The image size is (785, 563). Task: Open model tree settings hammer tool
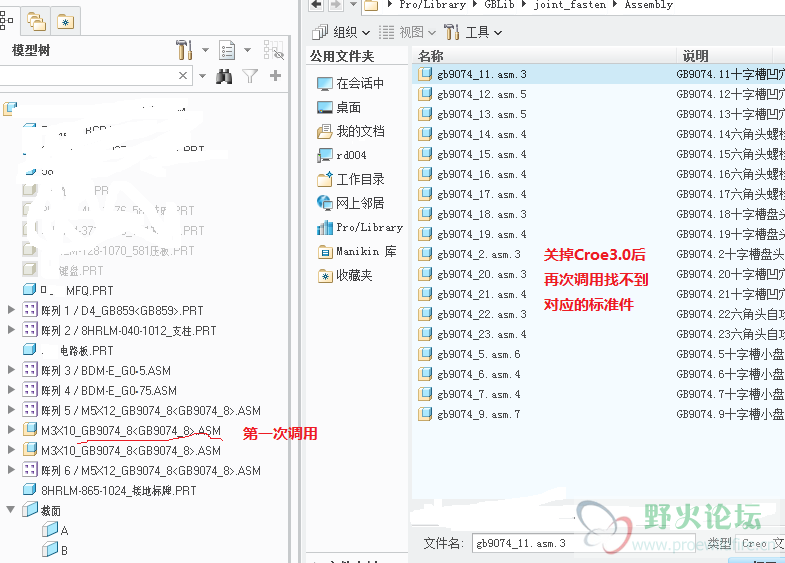[x=184, y=50]
